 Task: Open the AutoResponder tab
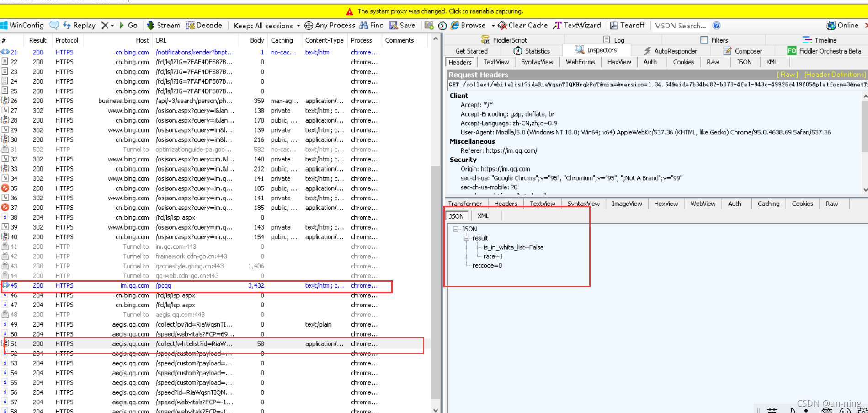(670, 51)
